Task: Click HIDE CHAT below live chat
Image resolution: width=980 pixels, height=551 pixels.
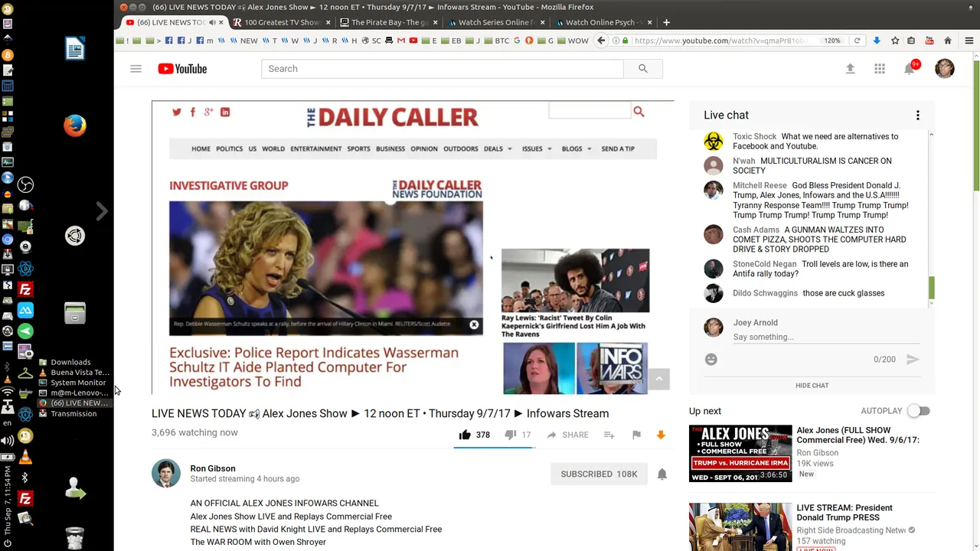Action: click(812, 386)
